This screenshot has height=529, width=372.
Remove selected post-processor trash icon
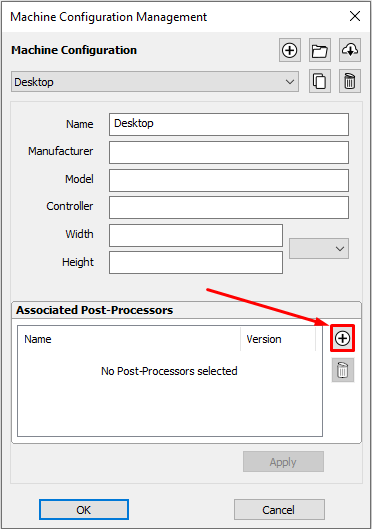point(343,370)
